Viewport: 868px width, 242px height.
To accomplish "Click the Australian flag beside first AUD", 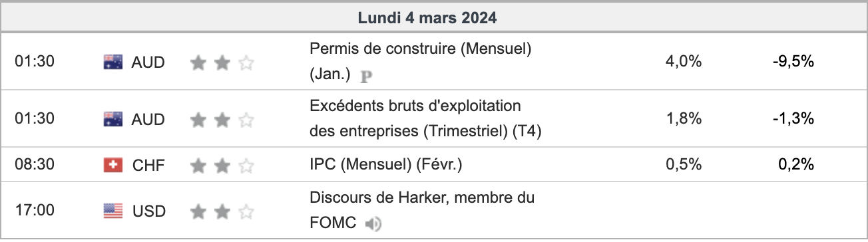I will click(113, 62).
